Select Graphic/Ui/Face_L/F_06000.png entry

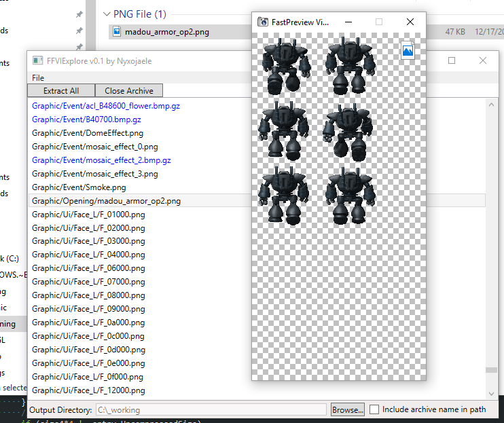point(88,268)
